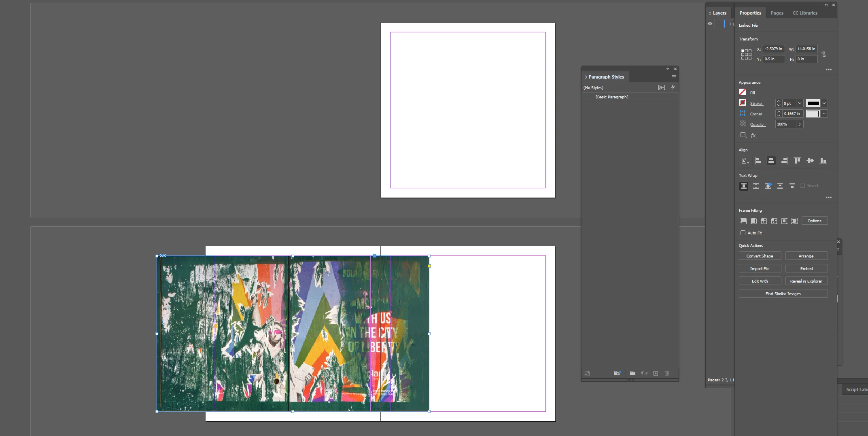Click Create new style icon in Paragraph Styles
The image size is (868, 436).
[656, 373]
